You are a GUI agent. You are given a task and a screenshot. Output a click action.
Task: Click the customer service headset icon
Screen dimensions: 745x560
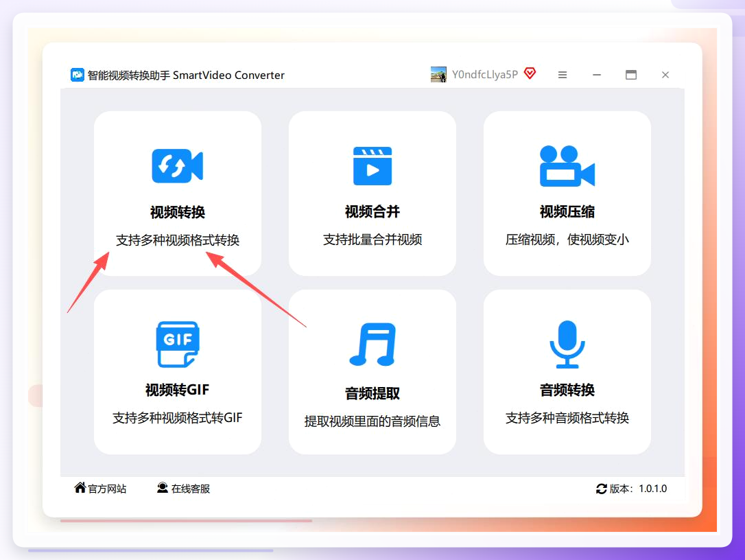pyautogui.click(x=163, y=488)
